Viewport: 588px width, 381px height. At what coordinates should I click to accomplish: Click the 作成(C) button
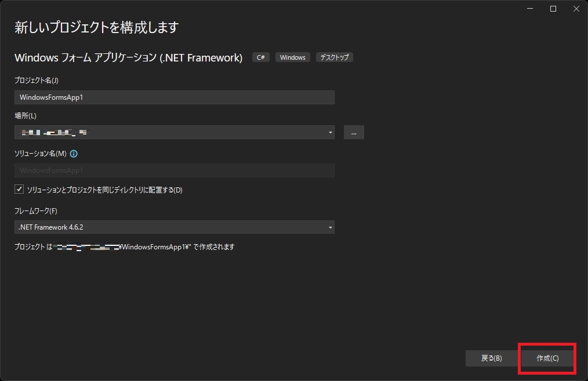[546, 358]
